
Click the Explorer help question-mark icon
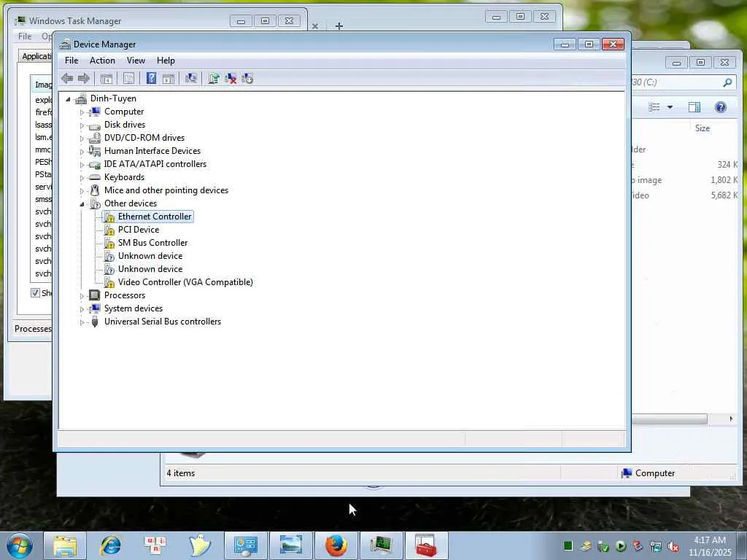point(720,107)
